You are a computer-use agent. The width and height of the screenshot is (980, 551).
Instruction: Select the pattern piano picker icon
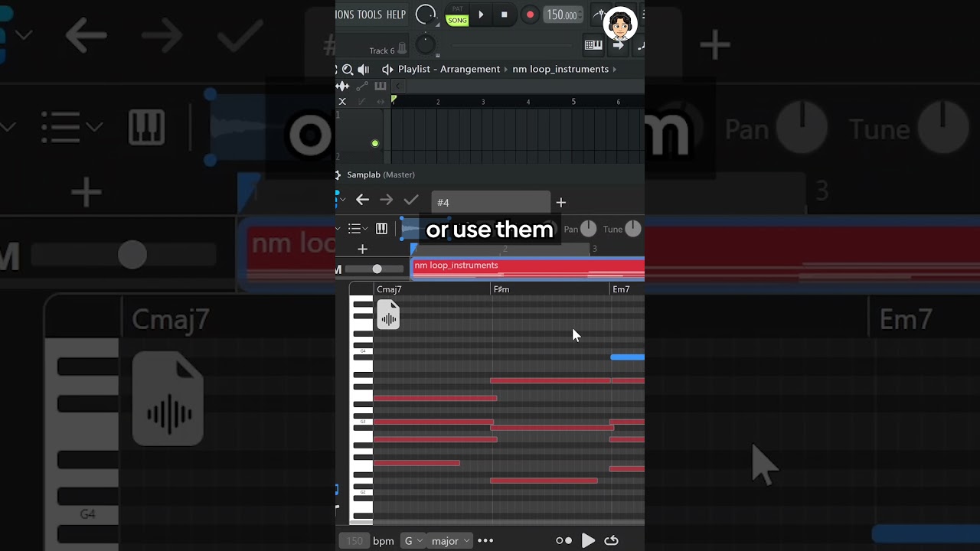coord(380,86)
